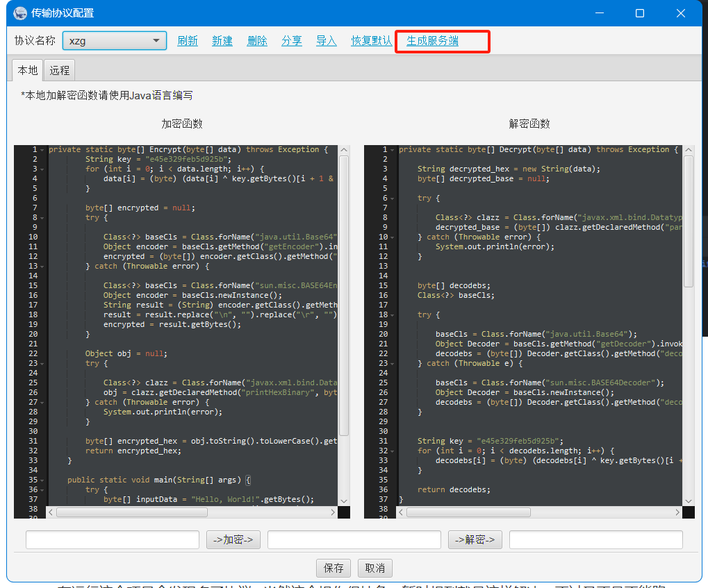Focus the plaintext input field left of 加密
The image size is (708, 588).
(x=113, y=539)
